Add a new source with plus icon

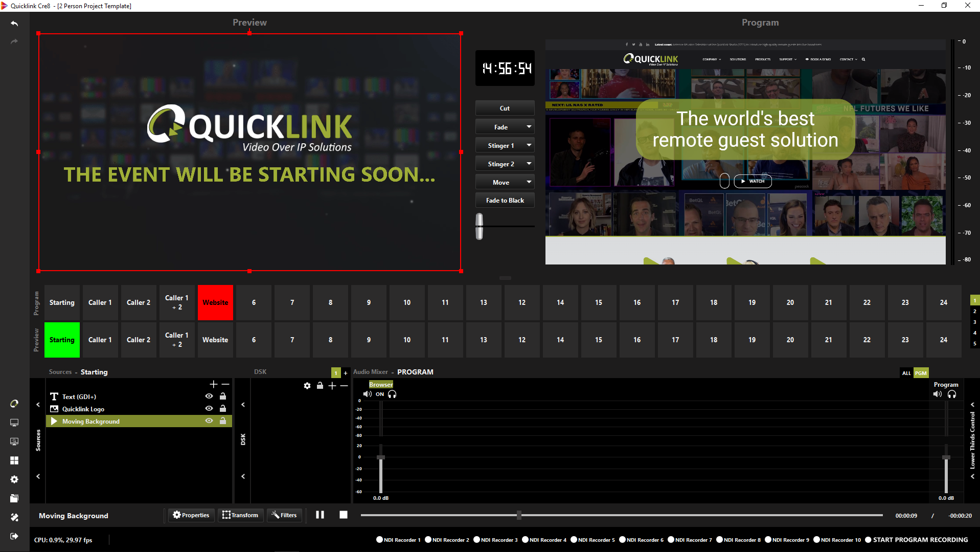[214, 384]
